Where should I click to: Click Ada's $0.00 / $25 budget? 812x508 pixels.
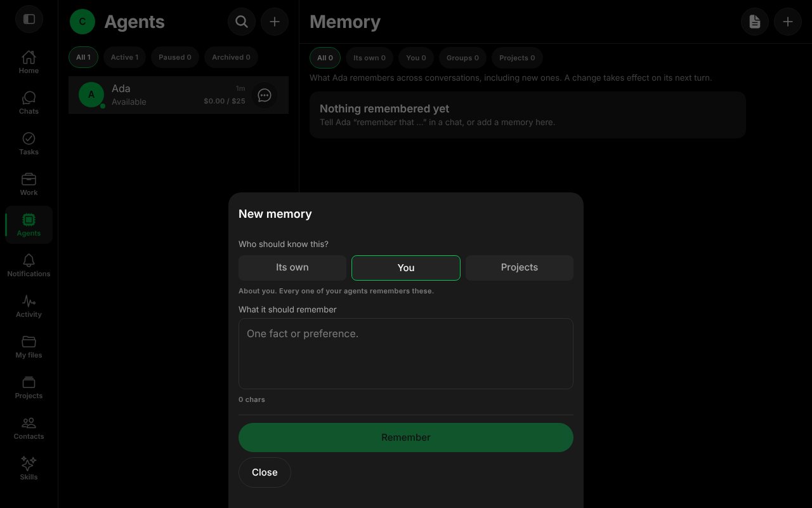coord(225,102)
